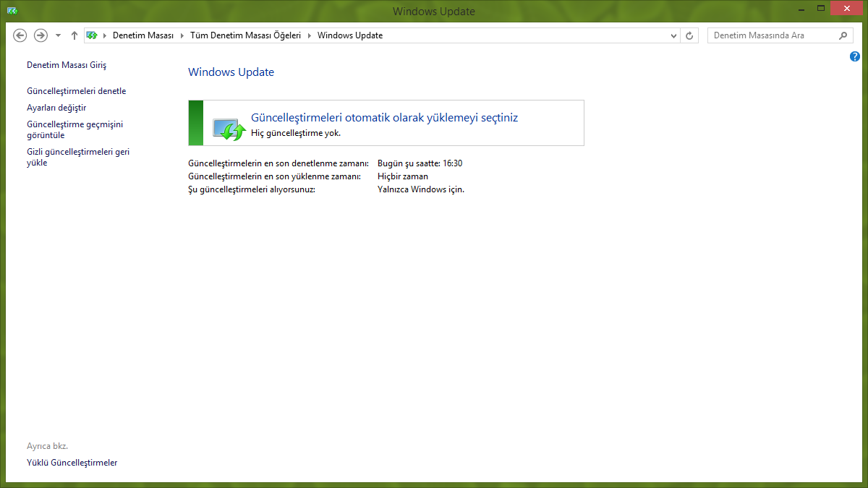The image size is (868, 488).
Task: Open the recent locations dropdown arrow
Action: pos(58,35)
